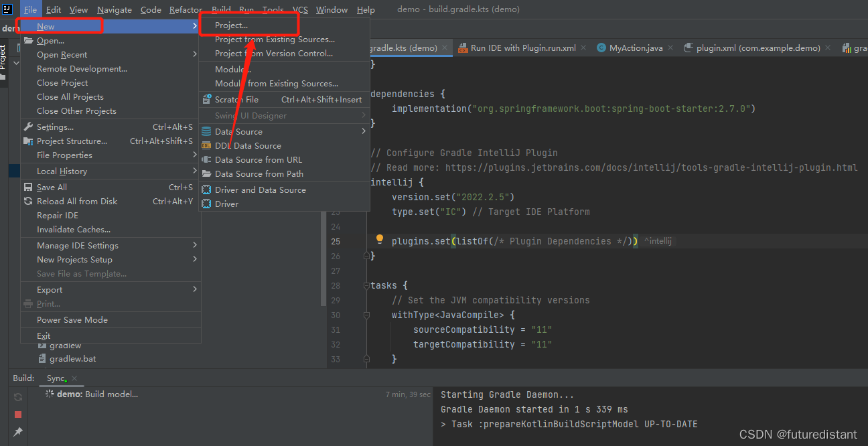Click the DDL Data Source icon
868x446 pixels.
coord(206,146)
